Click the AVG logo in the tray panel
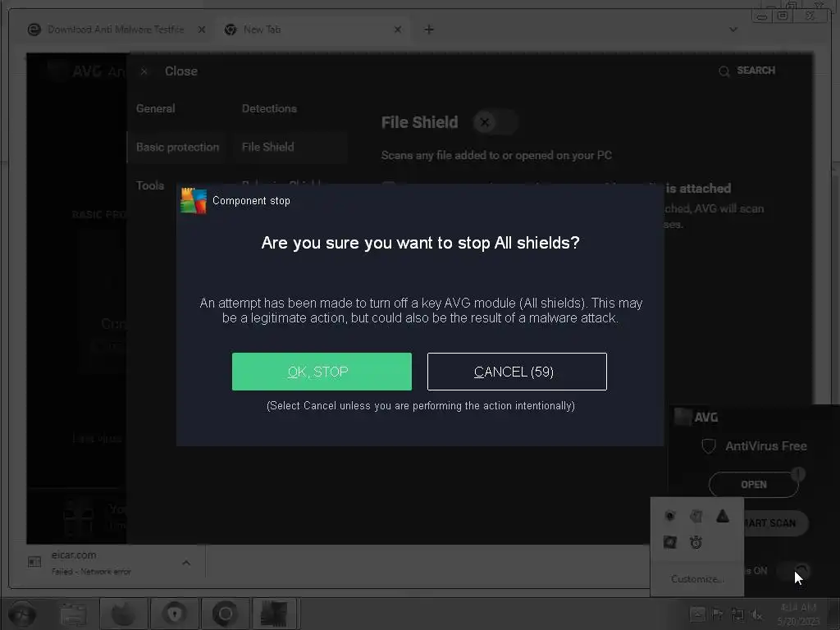This screenshot has height=630, width=840. (696, 417)
